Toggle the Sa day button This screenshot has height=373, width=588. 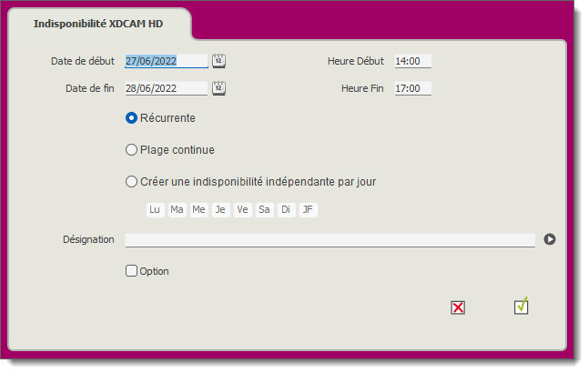click(264, 209)
